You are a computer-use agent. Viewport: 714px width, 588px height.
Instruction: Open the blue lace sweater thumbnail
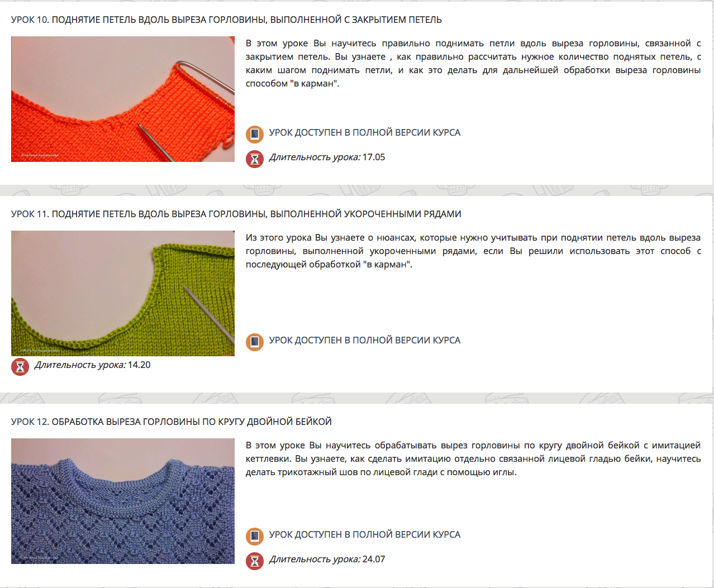(123, 501)
